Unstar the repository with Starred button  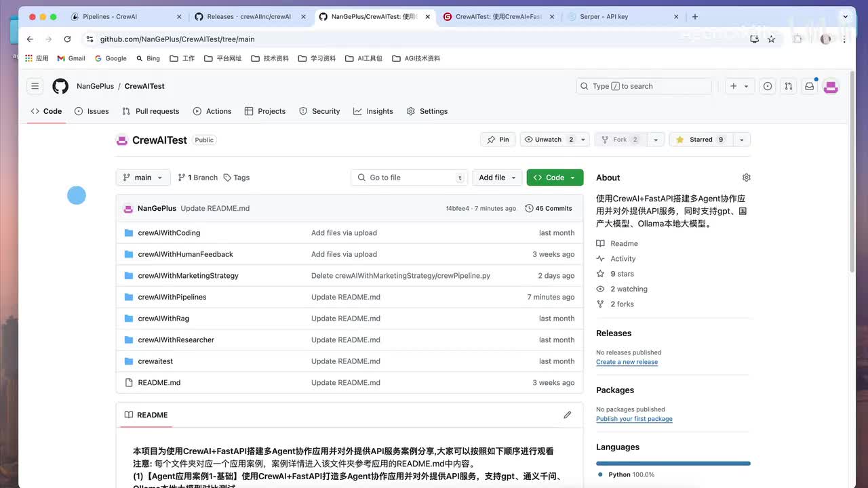(701, 140)
